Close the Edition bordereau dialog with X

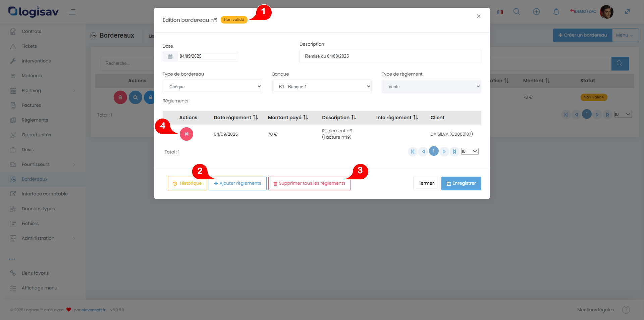click(479, 16)
